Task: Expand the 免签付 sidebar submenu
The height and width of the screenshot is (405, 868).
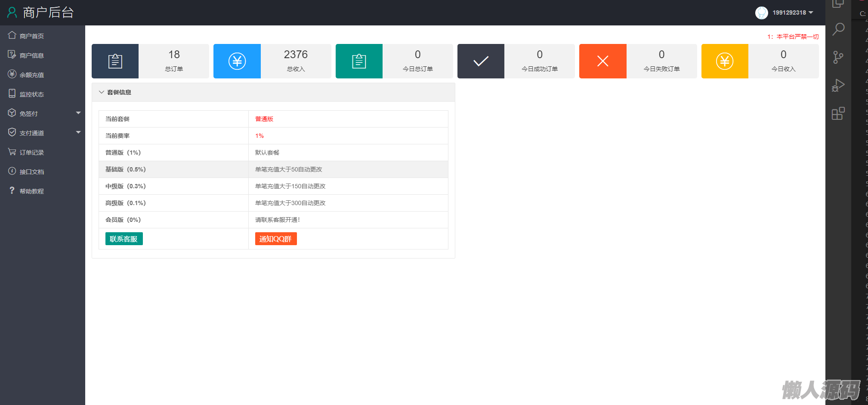Action: (43, 113)
